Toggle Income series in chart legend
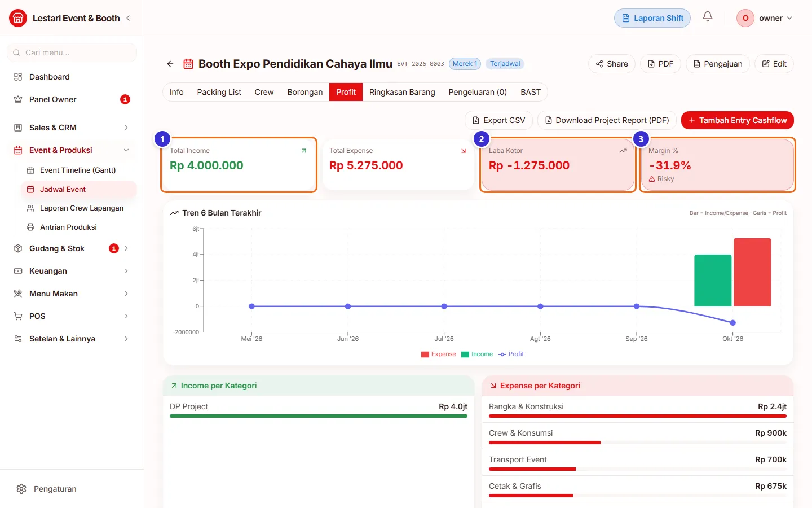 click(x=477, y=354)
